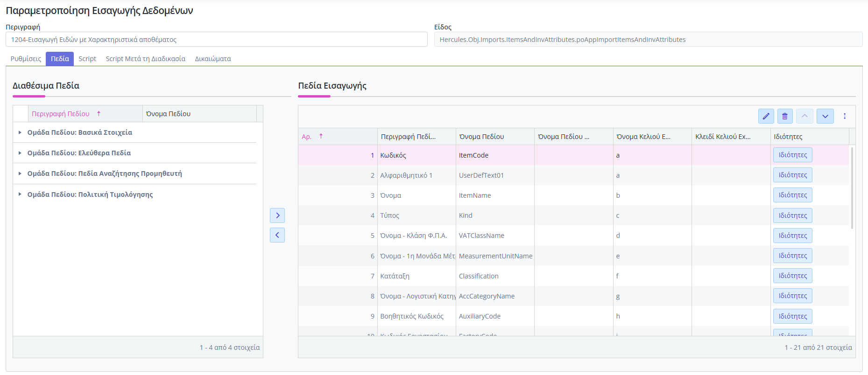Expand the Βασικά Στοιχεία field group
This screenshot has height=375, width=868.
20,132
